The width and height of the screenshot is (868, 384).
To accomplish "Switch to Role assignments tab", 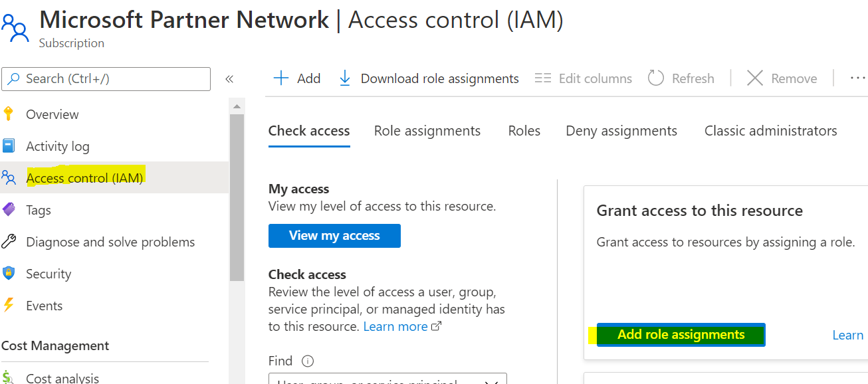I will coord(427,131).
